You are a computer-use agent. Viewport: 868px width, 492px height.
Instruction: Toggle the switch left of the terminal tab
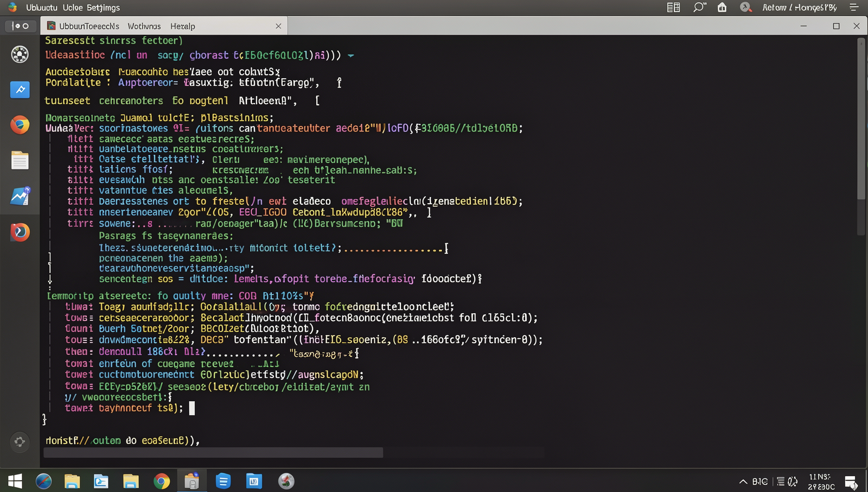coord(21,26)
